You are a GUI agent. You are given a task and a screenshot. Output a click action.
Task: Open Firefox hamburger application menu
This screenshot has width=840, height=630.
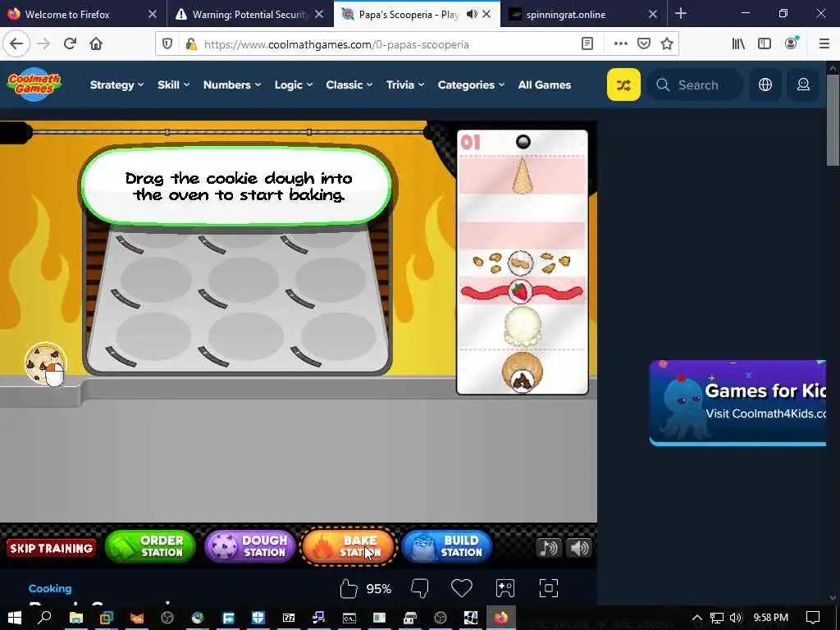(x=824, y=44)
